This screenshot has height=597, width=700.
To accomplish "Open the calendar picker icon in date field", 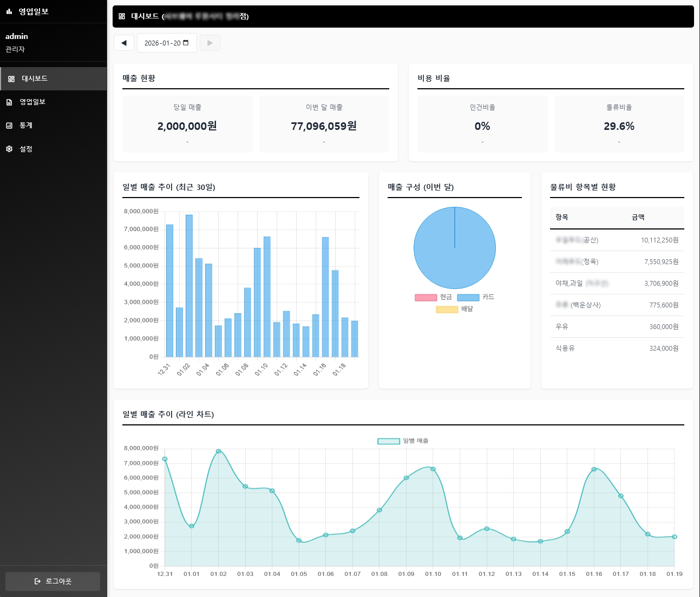I will (186, 43).
